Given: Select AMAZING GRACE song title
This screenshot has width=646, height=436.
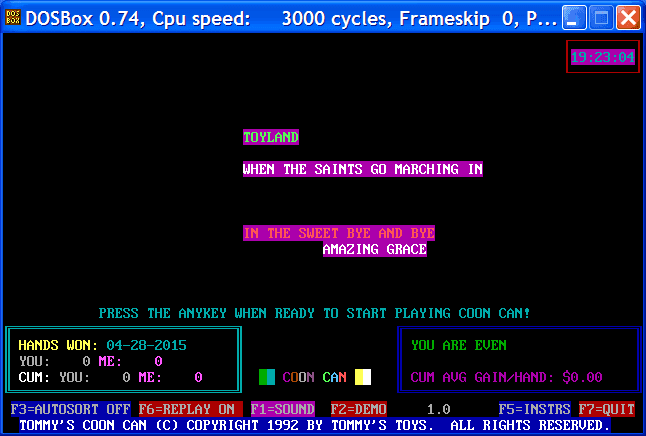Looking at the screenshot, I should (374, 249).
